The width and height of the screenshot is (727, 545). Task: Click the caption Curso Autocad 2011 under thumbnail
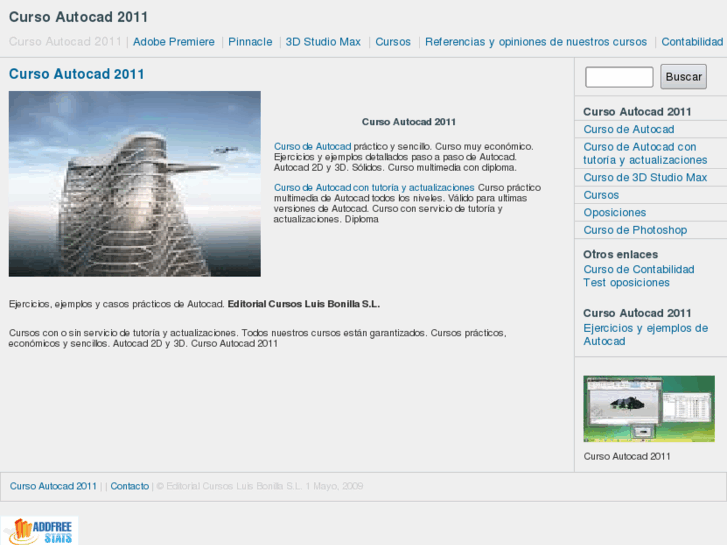point(627,456)
